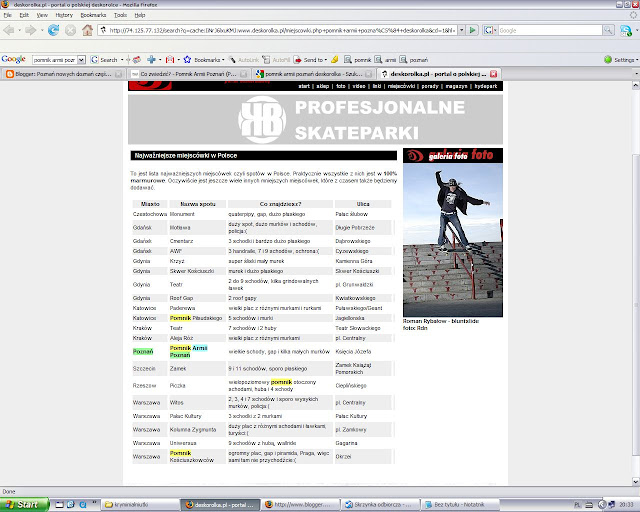
Task: Click the yellow highlighter icon on Google Toolbar
Action: (x=335, y=60)
